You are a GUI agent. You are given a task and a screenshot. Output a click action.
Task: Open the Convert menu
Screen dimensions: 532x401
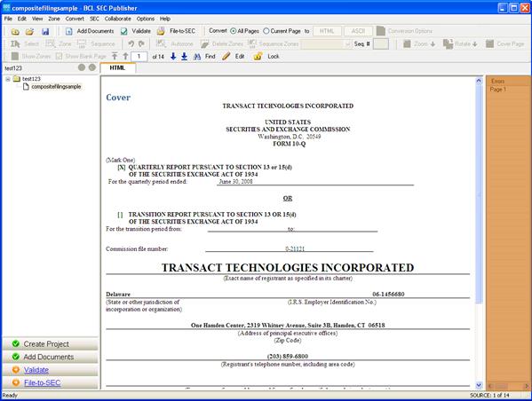pos(75,19)
